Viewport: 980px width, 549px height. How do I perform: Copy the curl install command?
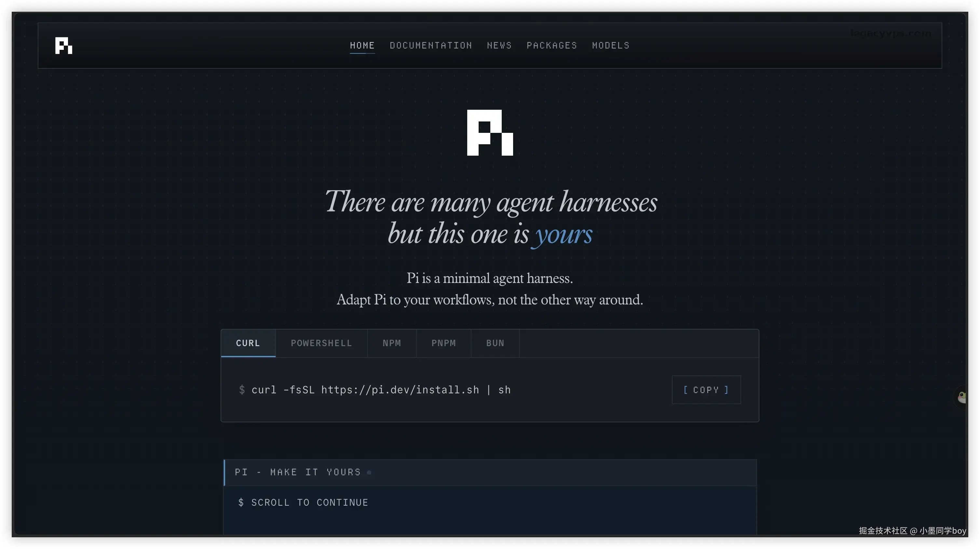click(706, 390)
